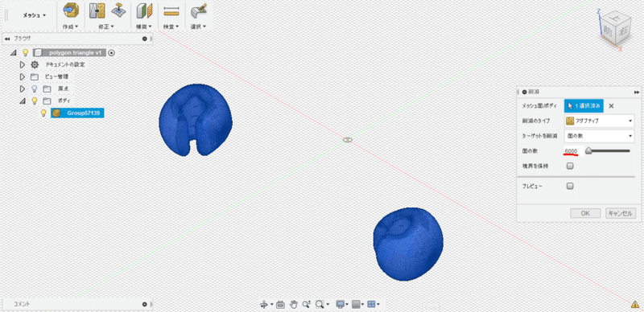Collapse the ボディ tree node

pos(23,101)
